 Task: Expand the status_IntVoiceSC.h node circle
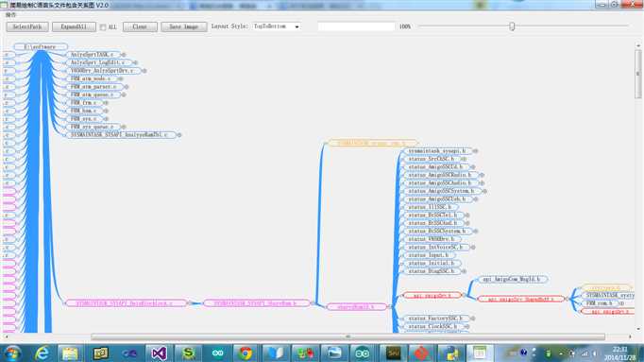point(473,248)
